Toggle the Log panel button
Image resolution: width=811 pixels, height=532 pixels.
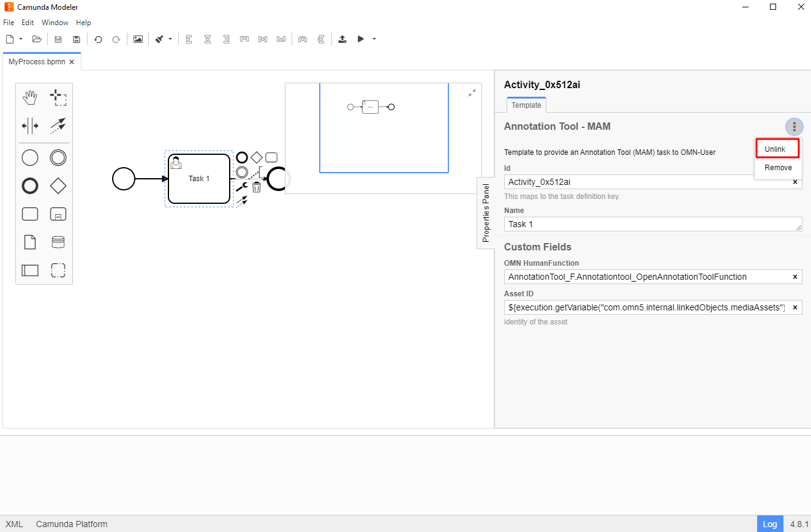(x=770, y=524)
